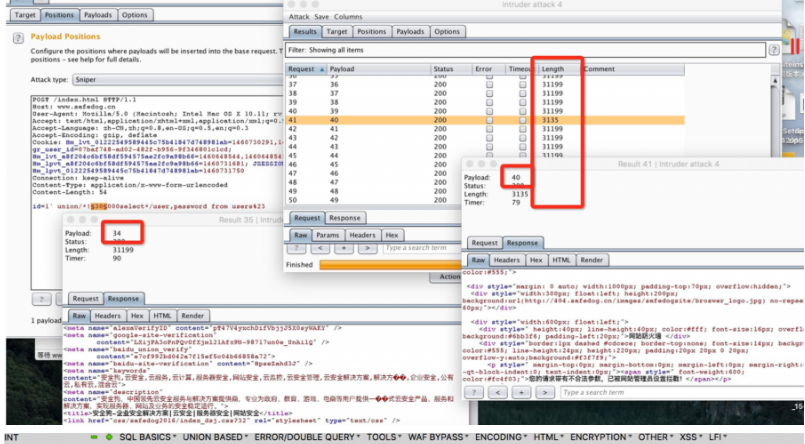Expand ENCRYPTION menu in HackBar
This screenshot has height=444, width=805.
pos(601,437)
